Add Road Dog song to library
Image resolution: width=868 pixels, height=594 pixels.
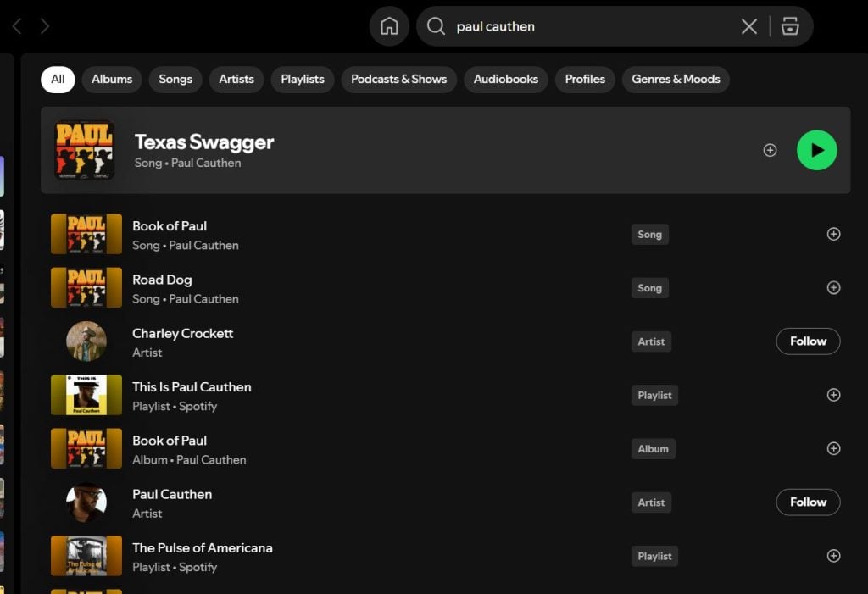tap(833, 288)
